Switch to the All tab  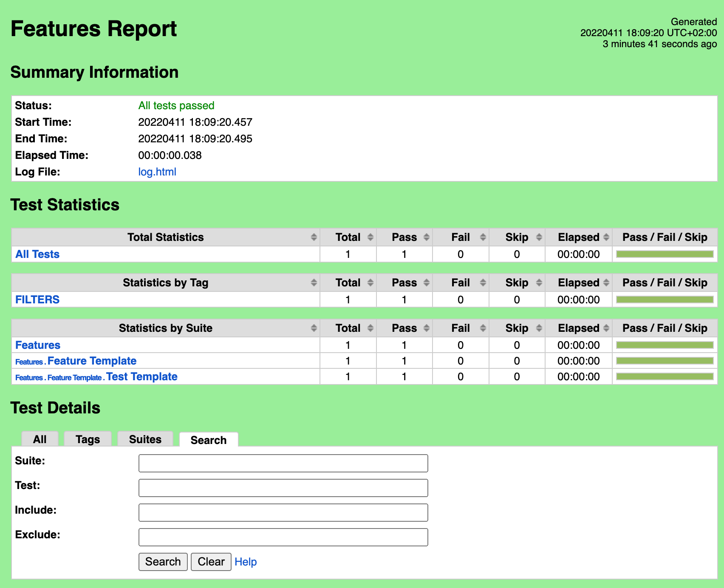click(x=40, y=439)
